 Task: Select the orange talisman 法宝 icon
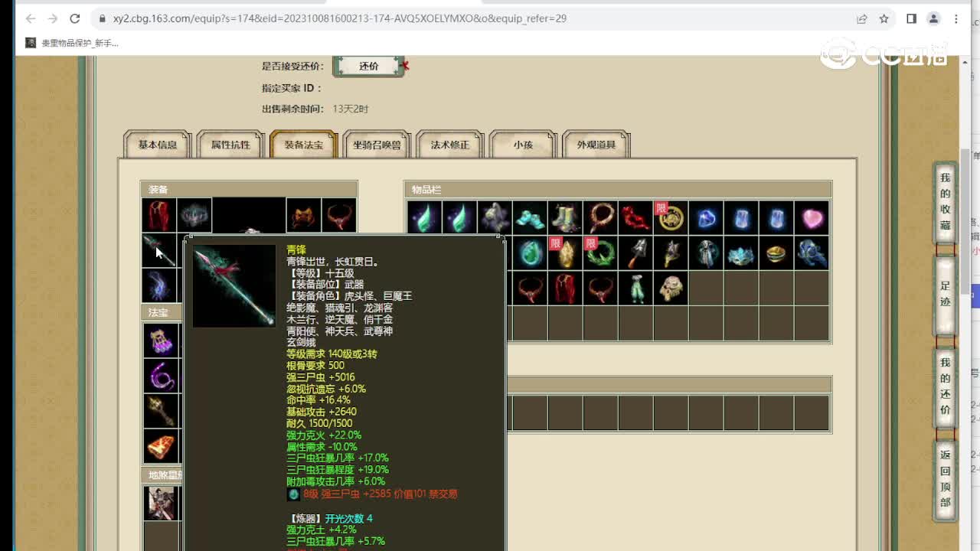coord(161,445)
